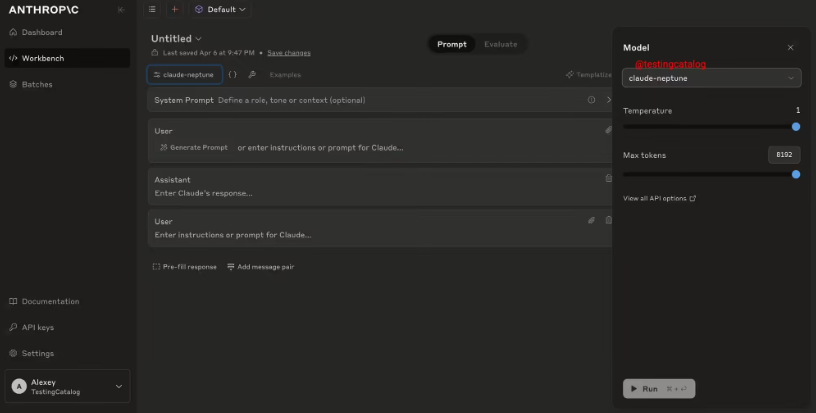The height and width of the screenshot is (413, 816).
Task: Create a new prompt with the plus icon
Action: (175, 9)
